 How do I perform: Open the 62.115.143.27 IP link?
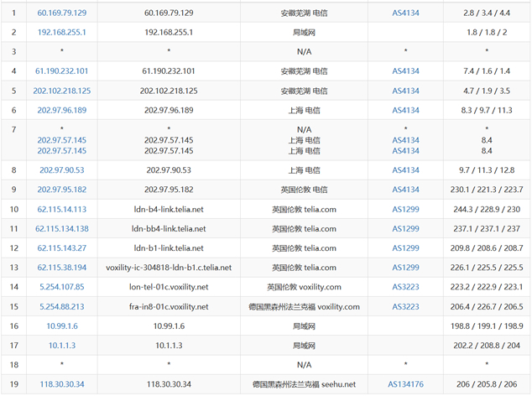pyautogui.click(x=62, y=247)
